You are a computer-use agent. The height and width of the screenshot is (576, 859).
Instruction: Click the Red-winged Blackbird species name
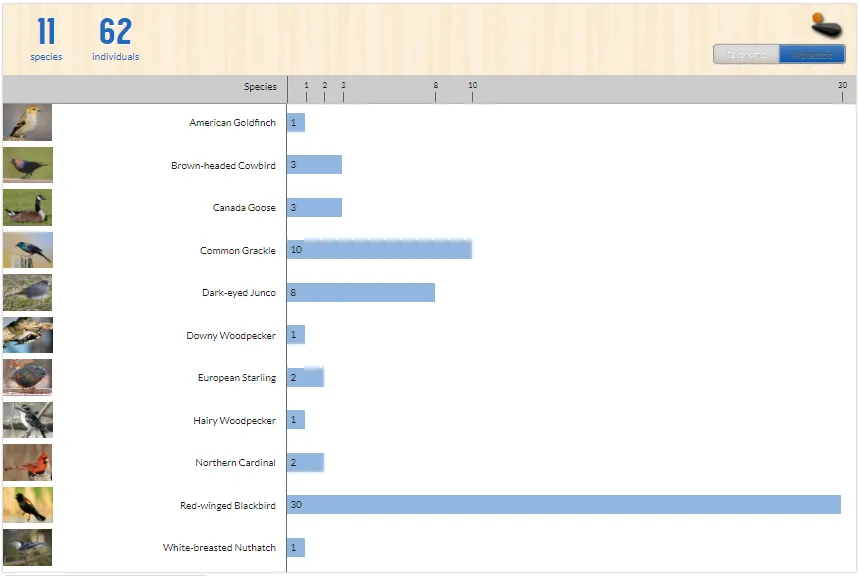[x=227, y=505]
